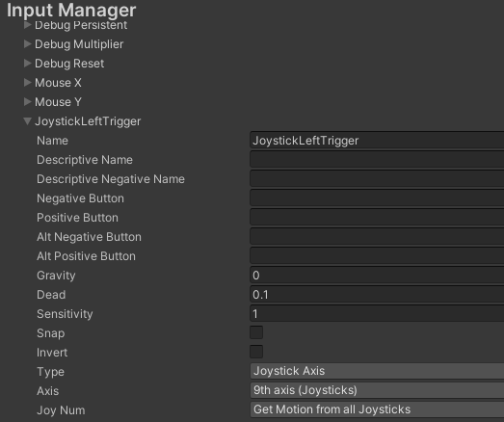Edit the Sensitivity value field

[x=377, y=314]
